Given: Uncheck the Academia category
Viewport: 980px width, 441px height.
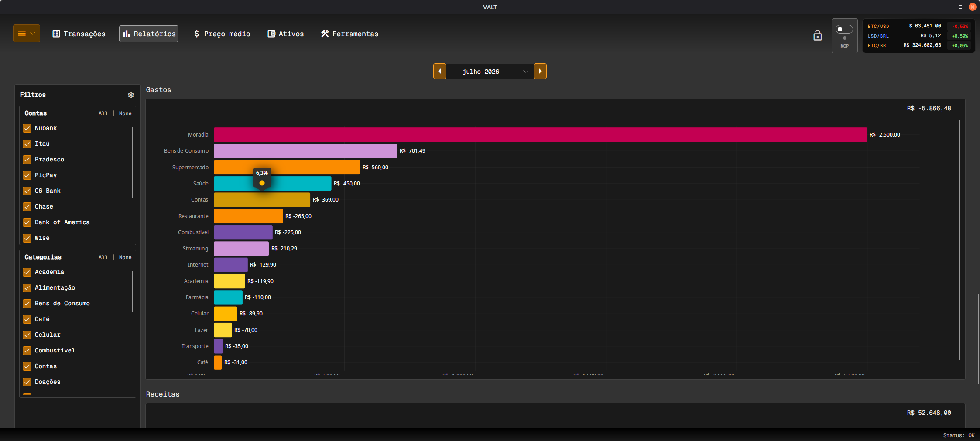Looking at the screenshot, I should point(27,272).
